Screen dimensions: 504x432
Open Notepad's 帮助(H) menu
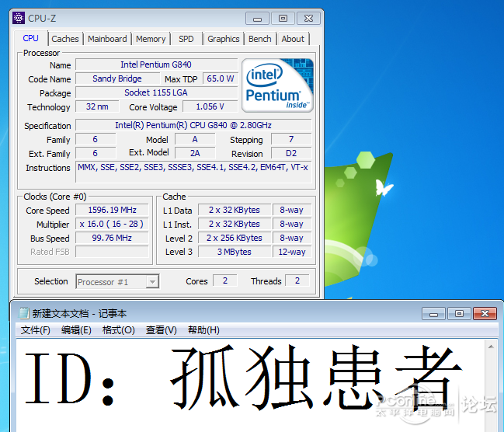click(203, 330)
